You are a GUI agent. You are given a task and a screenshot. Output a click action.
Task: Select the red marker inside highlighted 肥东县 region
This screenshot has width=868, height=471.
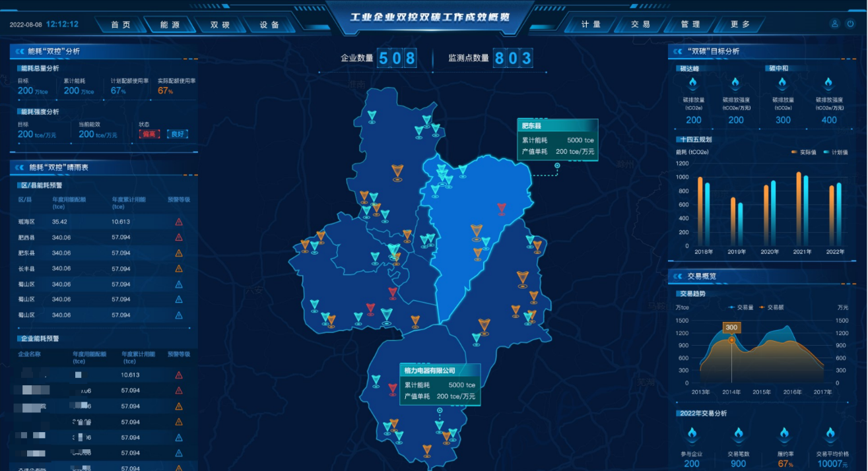click(502, 209)
